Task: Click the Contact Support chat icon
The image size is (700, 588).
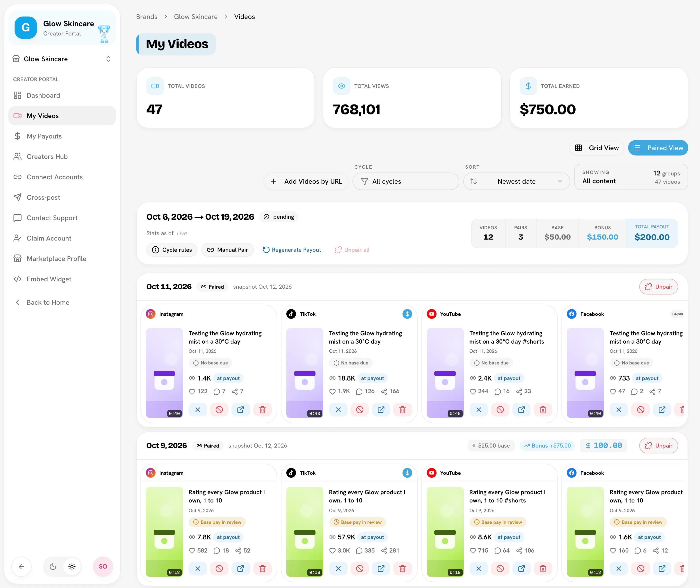Action: pos(17,218)
